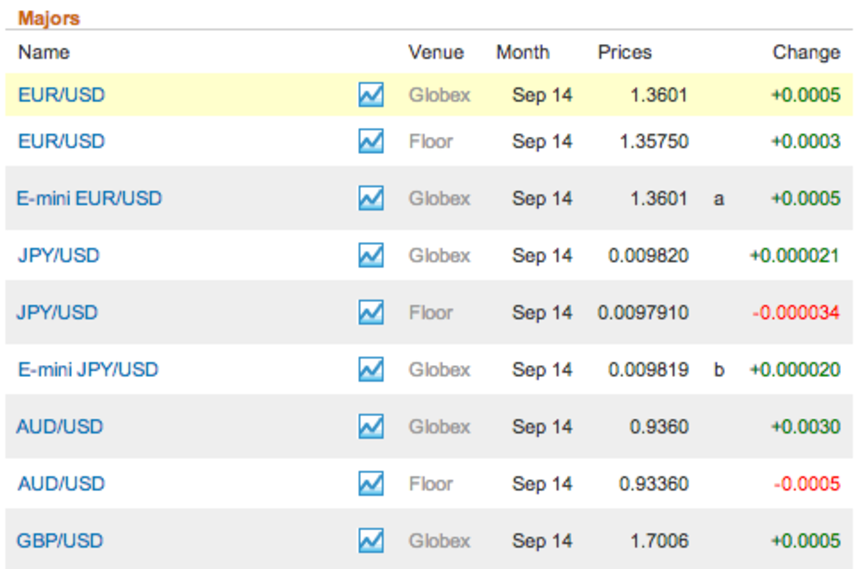Open chart icon for AUD/USD Globex row
860x569 pixels.
[x=371, y=426]
